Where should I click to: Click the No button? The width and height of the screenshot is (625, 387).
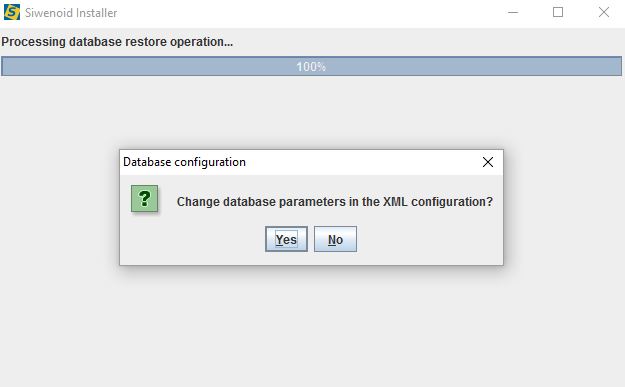coord(335,239)
